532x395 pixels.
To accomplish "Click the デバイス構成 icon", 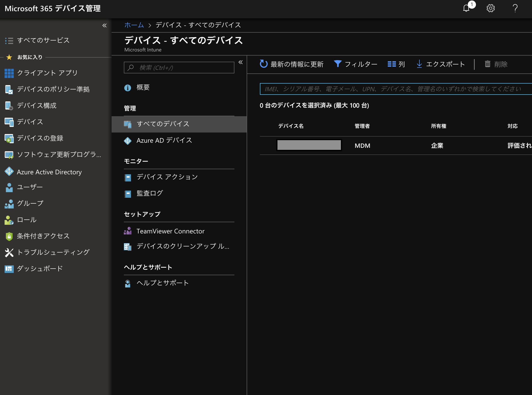I will point(9,106).
